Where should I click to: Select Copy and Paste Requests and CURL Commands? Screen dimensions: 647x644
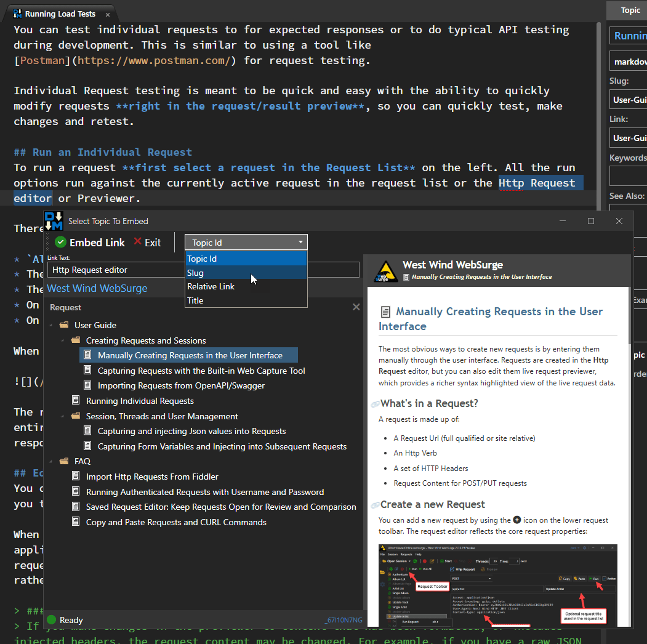click(x=176, y=522)
